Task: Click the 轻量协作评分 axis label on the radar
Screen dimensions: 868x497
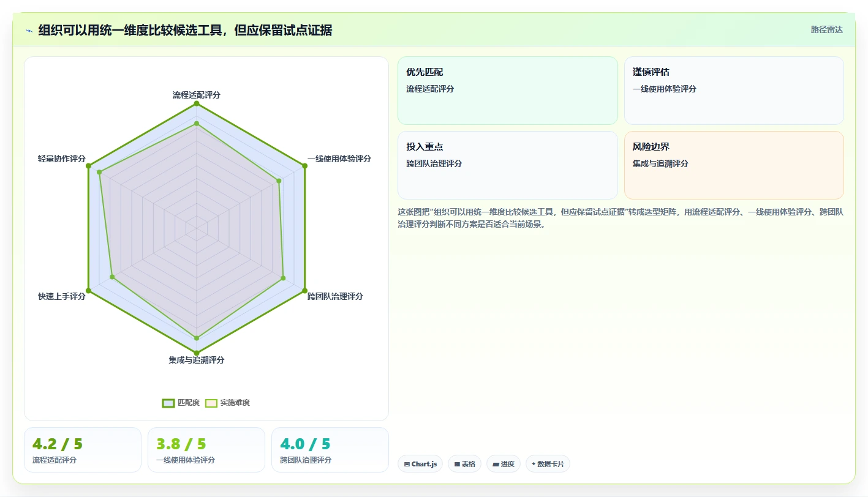Action: (62, 159)
